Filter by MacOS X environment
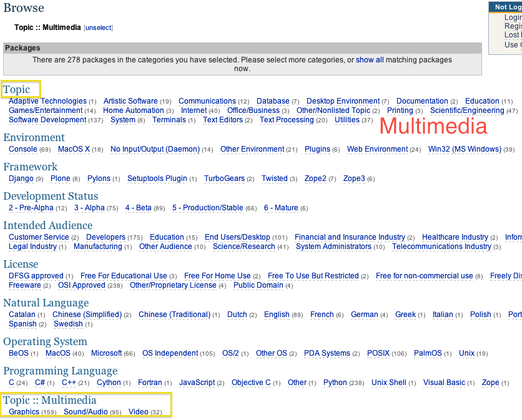This screenshot has height=420, width=522. pos(74,149)
